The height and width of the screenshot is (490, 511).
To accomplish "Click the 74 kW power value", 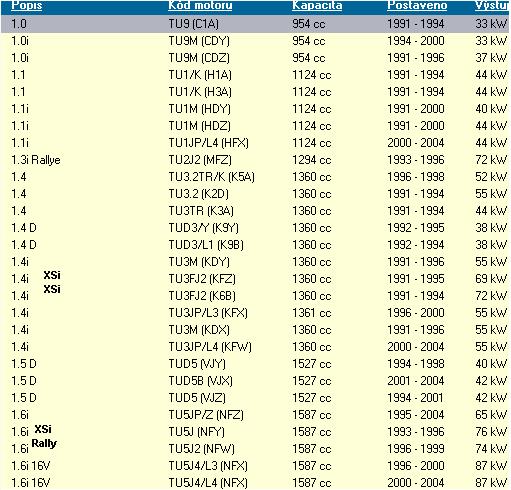I will (x=491, y=449).
